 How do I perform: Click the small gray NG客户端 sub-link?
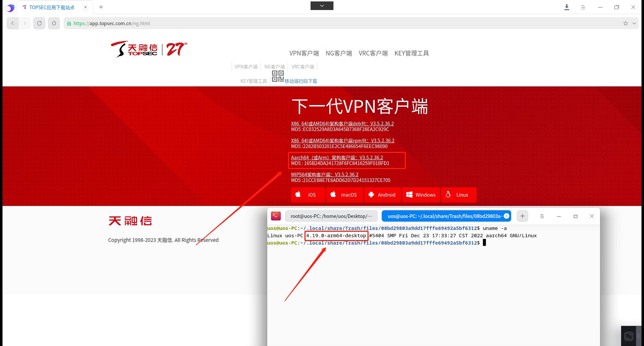(x=275, y=67)
